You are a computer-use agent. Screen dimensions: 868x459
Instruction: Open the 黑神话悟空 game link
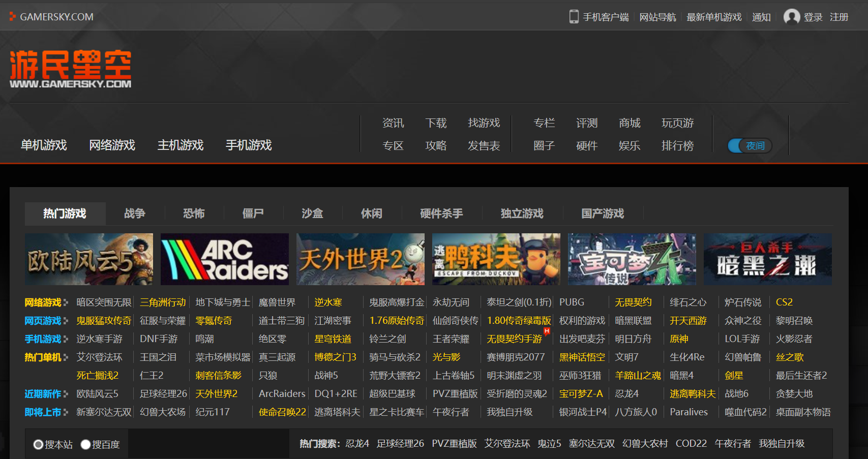(582, 357)
